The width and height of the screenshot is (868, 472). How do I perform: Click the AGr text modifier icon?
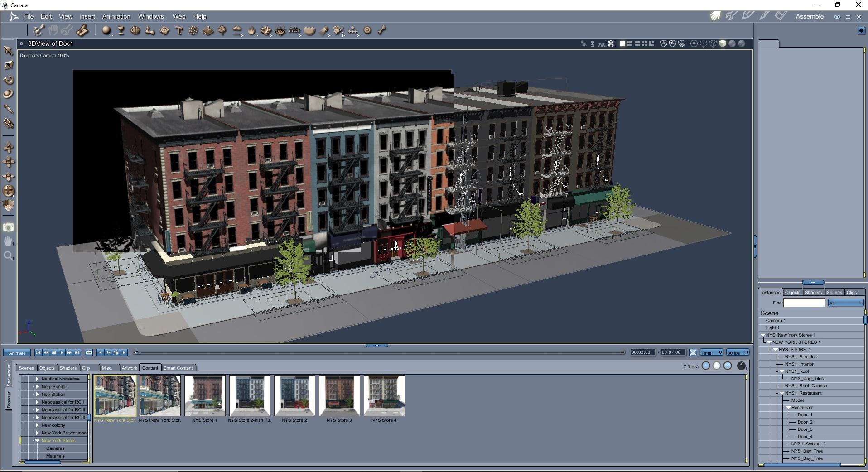(x=294, y=30)
